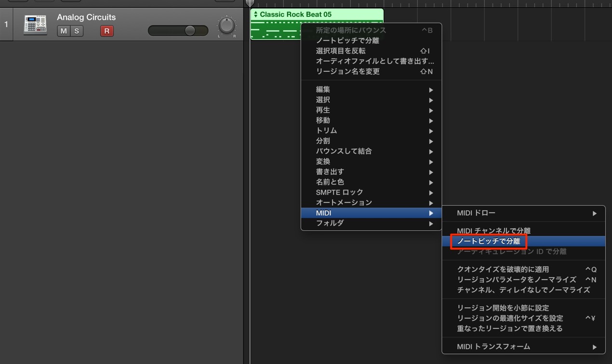612x364 pixels.
Task: Open the MIDI ドロー submenu
Action: pos(524,213)
